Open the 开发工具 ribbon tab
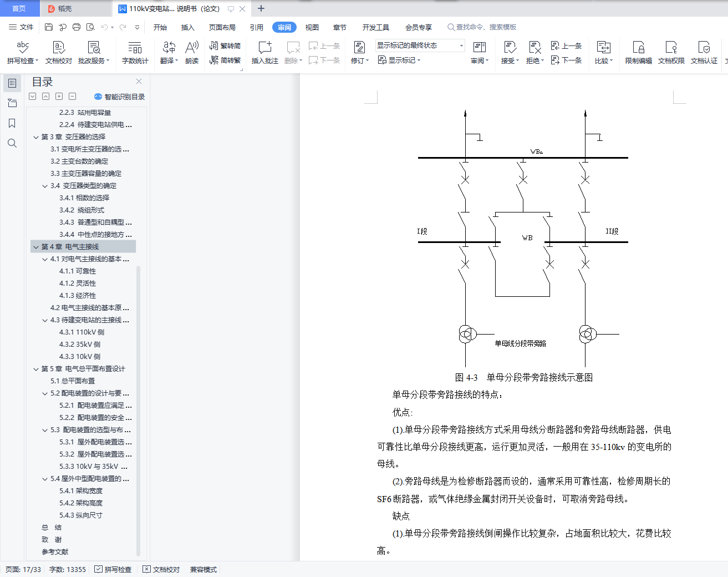 [376, 27]
